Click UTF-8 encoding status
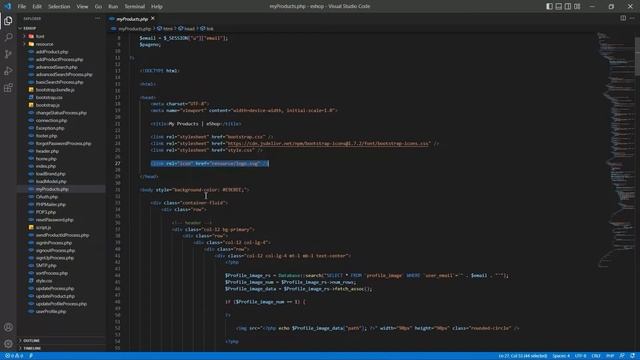640x360 pixels. [x=580, y=356]
